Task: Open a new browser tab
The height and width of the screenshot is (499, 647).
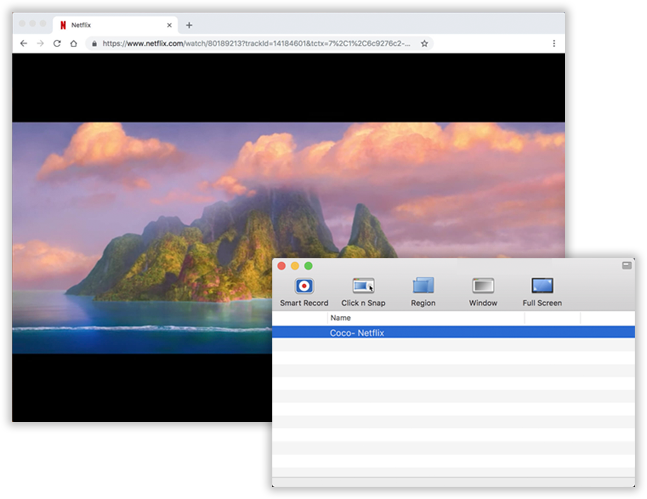Action: coord(189,25)
